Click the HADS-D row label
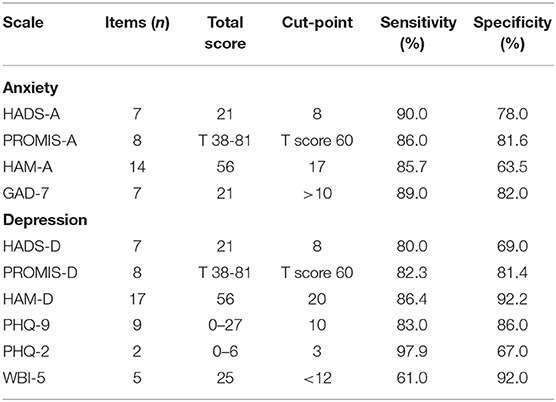 point(32,246)
